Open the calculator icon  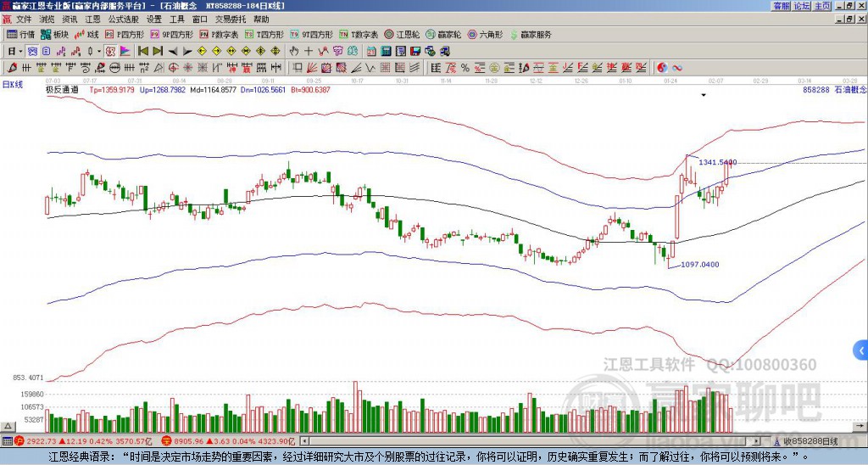(387, 52)
